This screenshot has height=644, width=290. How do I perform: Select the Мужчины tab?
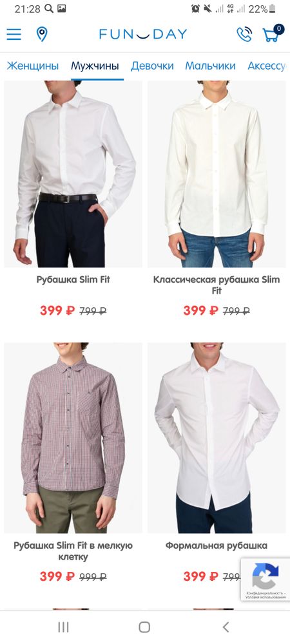tap(95, 66)
